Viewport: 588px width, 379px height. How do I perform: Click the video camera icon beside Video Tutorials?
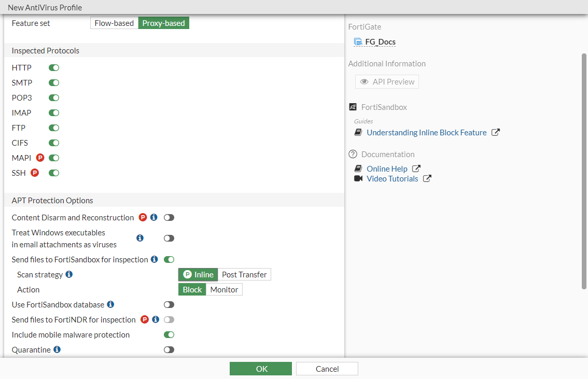[x=358, y=178]
